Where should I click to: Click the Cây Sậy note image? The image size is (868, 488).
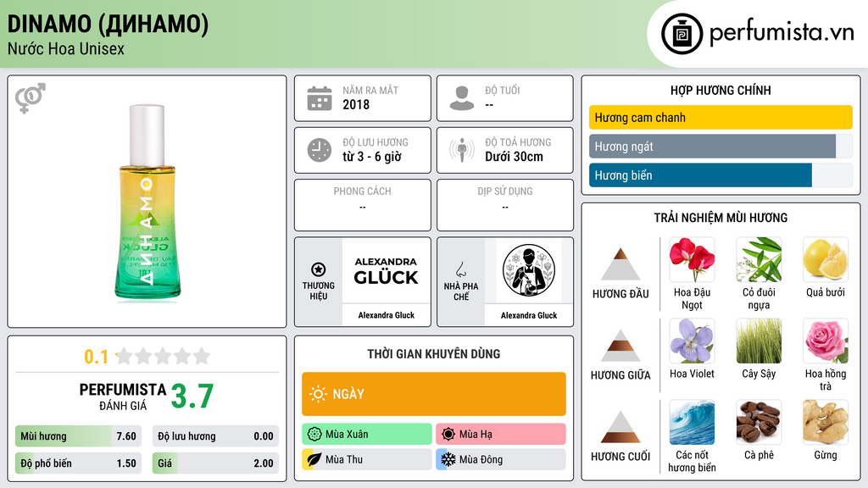click(759, 341)
